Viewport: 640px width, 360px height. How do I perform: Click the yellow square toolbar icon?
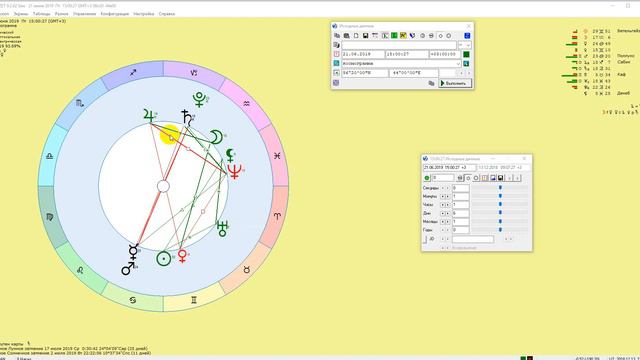click(x=403, y=36)
